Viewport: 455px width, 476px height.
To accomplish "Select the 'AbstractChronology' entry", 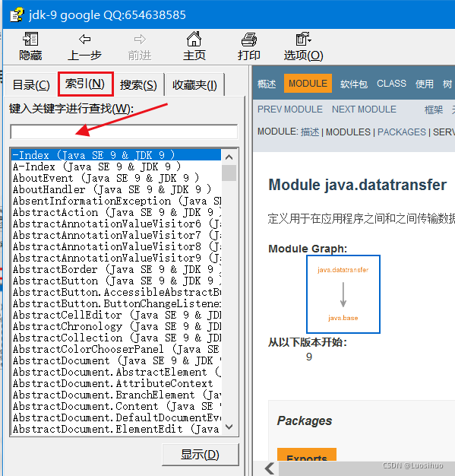I will click(116, 326).
